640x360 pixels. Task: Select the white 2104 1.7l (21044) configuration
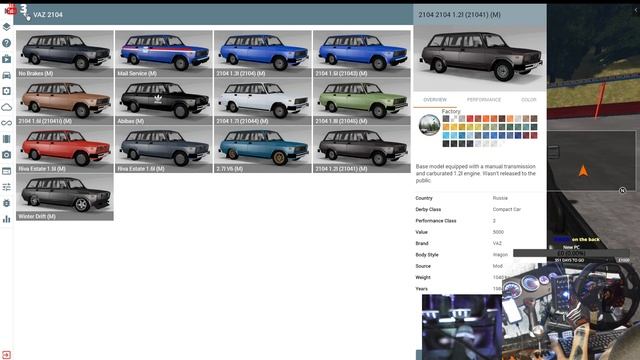point(263,101)
